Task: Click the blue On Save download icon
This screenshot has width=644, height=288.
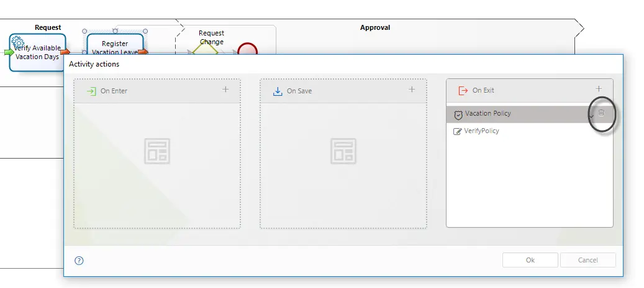Action: click(x=278, y=91)
